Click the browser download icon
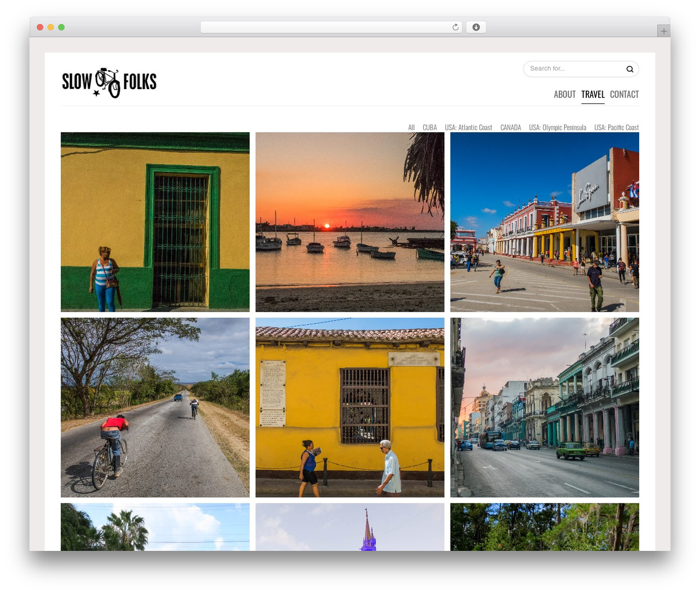This screenshot has width=700, height=593. click(x=476, y=27)
